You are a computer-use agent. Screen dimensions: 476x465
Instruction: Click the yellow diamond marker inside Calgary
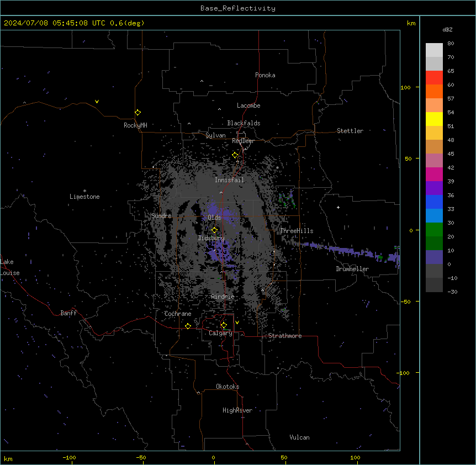[224, 325]
